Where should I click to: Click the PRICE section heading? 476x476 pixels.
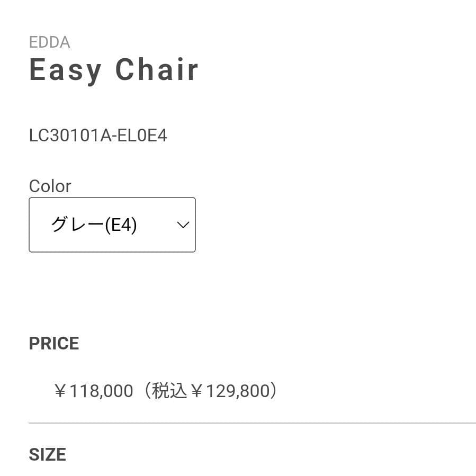click(53, 343)
